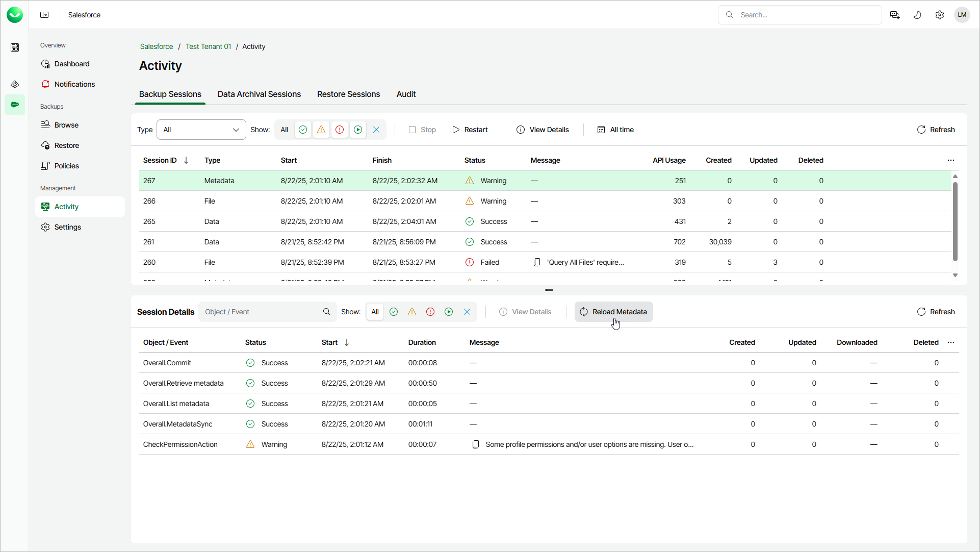Filter backup sessions by warning status
This screenshot has height=552, width=980.
[x=321, y=130]
